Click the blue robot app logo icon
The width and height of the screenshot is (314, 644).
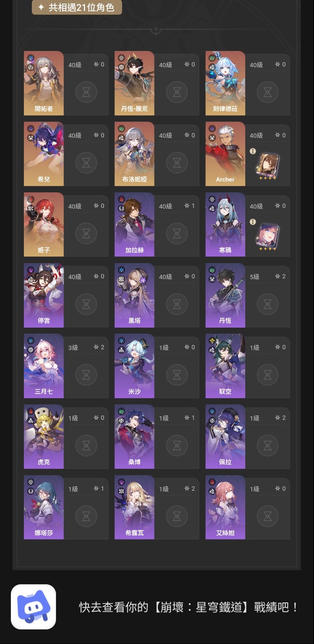33,607
